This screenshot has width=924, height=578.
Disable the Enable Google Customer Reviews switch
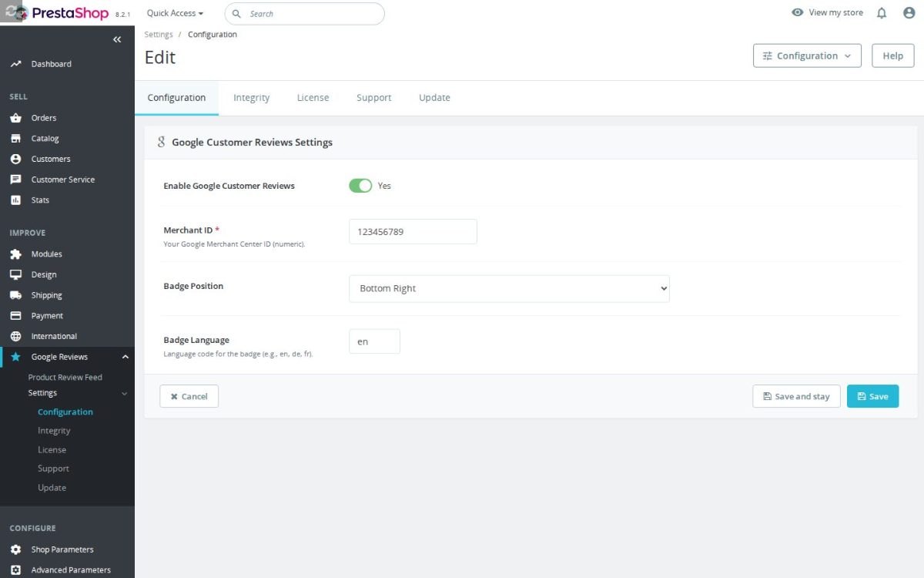click(x=360, y=186)
